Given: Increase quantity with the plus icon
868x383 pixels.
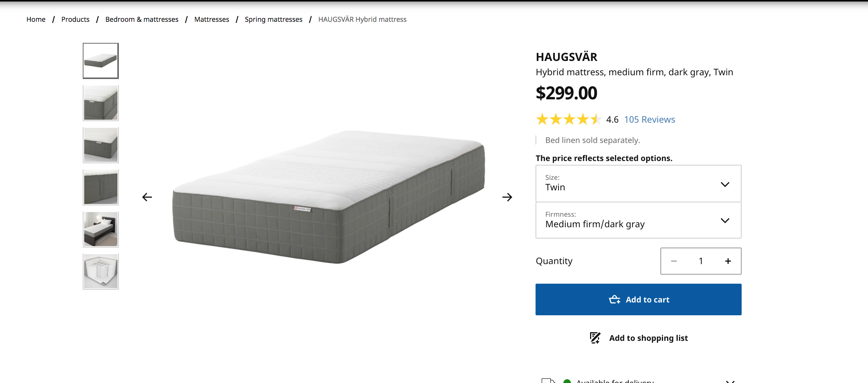Looking at the screenshot, I should tap(728, 261).
